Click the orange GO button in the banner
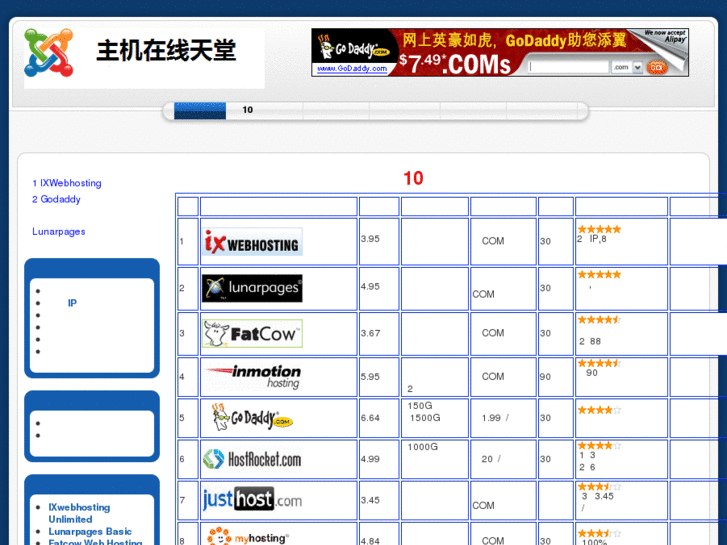 [x=657, y=68]
